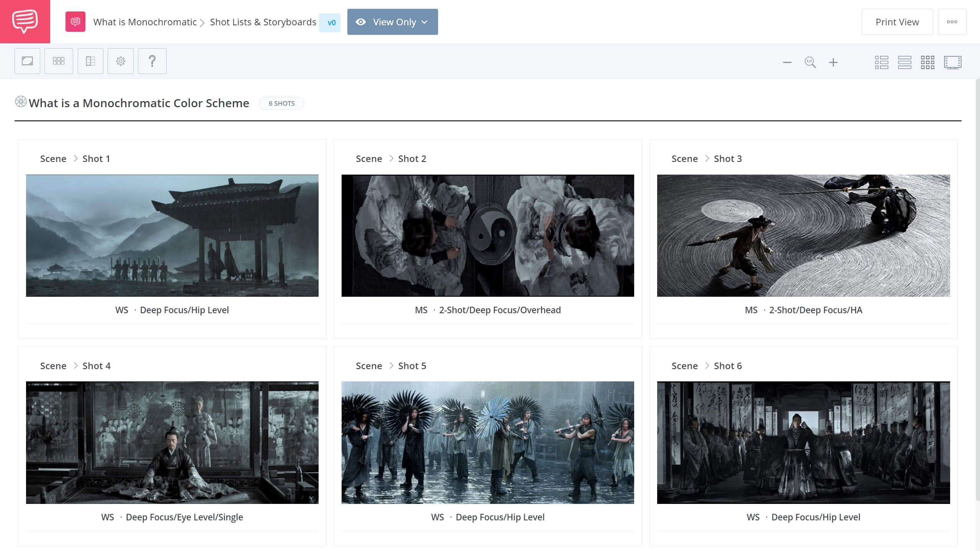
Task: Click Scene breadcrumb above Shot 3
Action: pyautogui.click(x=684, y=159)
